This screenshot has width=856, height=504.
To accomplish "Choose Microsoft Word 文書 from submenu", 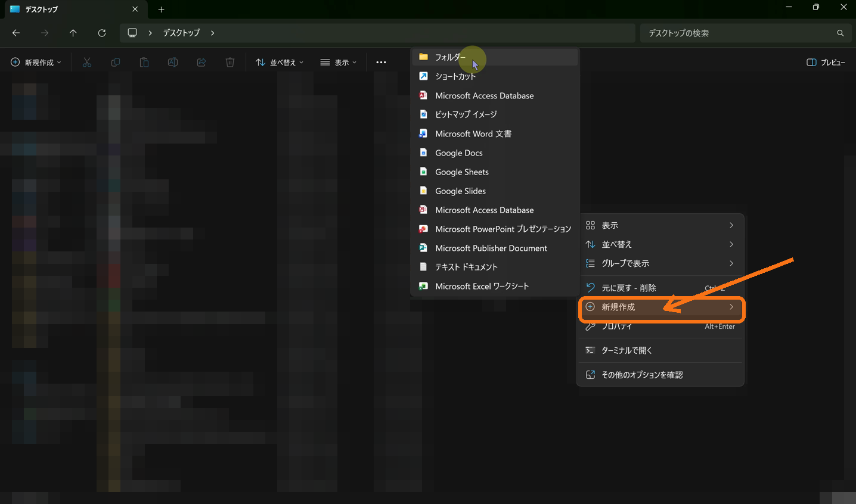I will [495, 133].
